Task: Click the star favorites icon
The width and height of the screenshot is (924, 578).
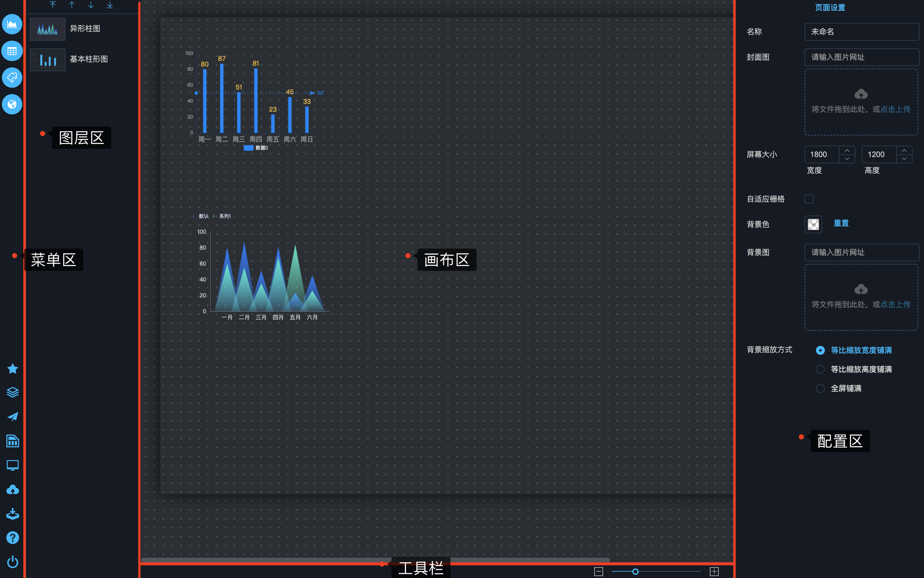Action: point(13,368)
